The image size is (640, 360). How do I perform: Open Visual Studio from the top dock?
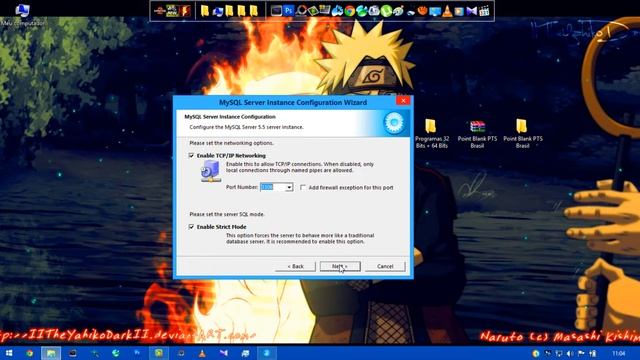coord(471,11)
